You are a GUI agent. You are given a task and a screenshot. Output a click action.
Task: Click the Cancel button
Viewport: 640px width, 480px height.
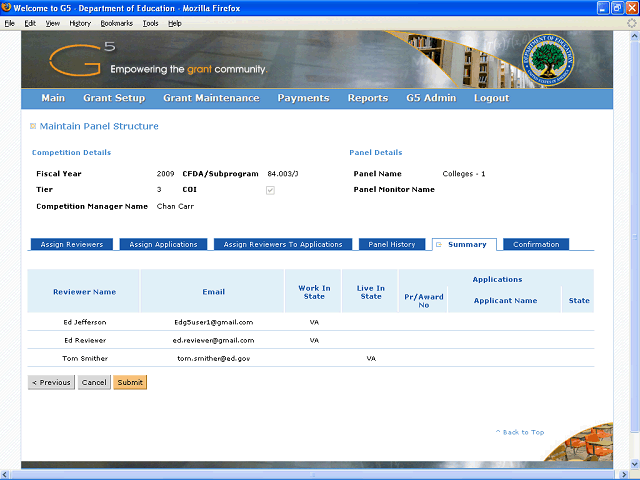tap(94, 382)
